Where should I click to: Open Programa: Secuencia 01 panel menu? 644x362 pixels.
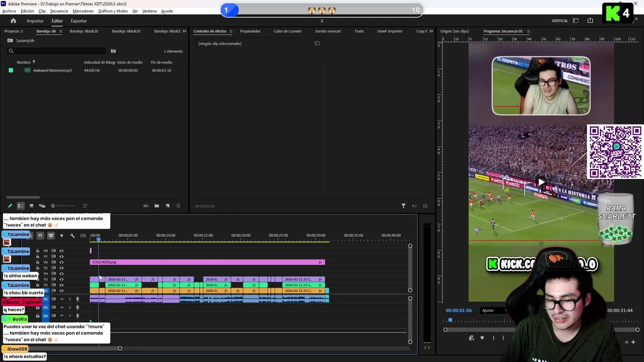tap(528, 31)
